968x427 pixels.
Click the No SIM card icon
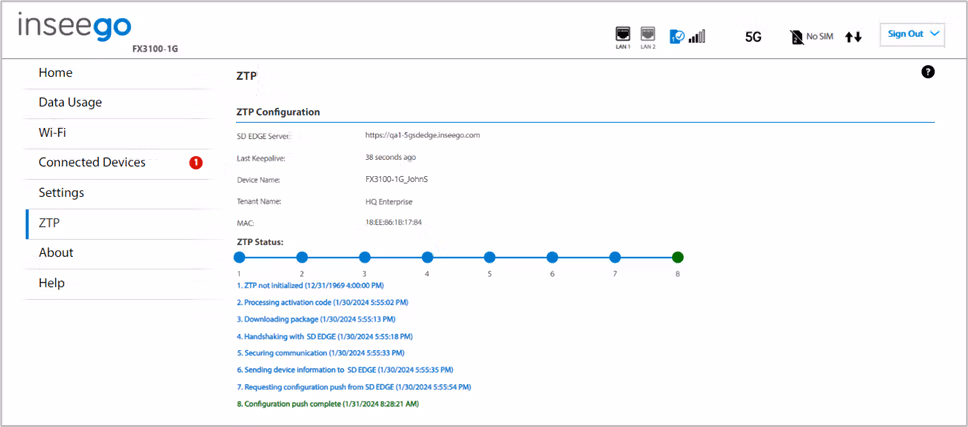click(796, 37)
